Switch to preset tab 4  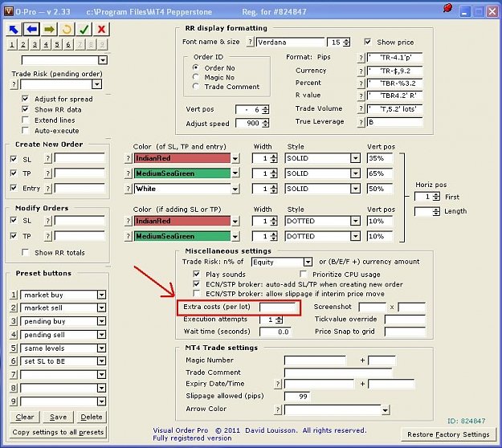click(46, 44)
